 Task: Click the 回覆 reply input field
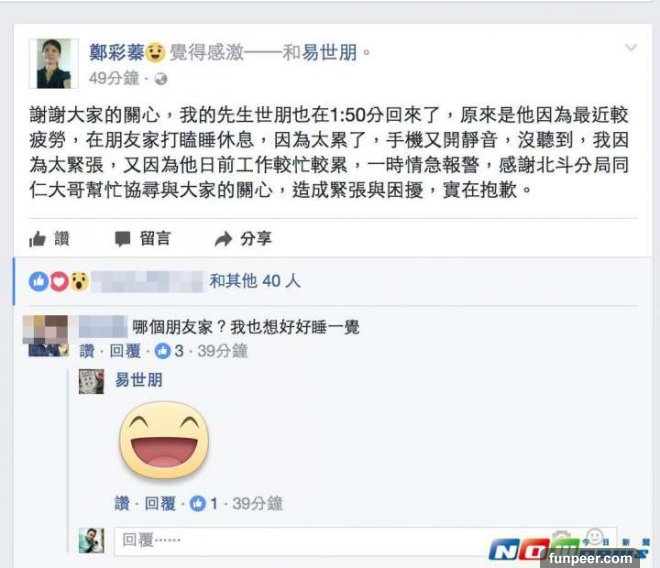(x=365, y=540)
